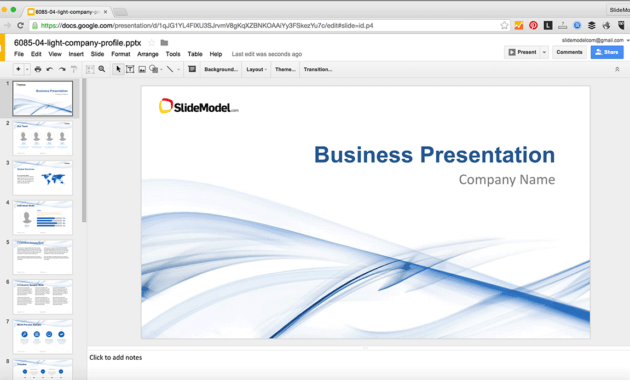The width and height of the screenshot is (630, 380).
Task: Open the new slide layout dropdown arrow
Action: [x=27, y=69]
